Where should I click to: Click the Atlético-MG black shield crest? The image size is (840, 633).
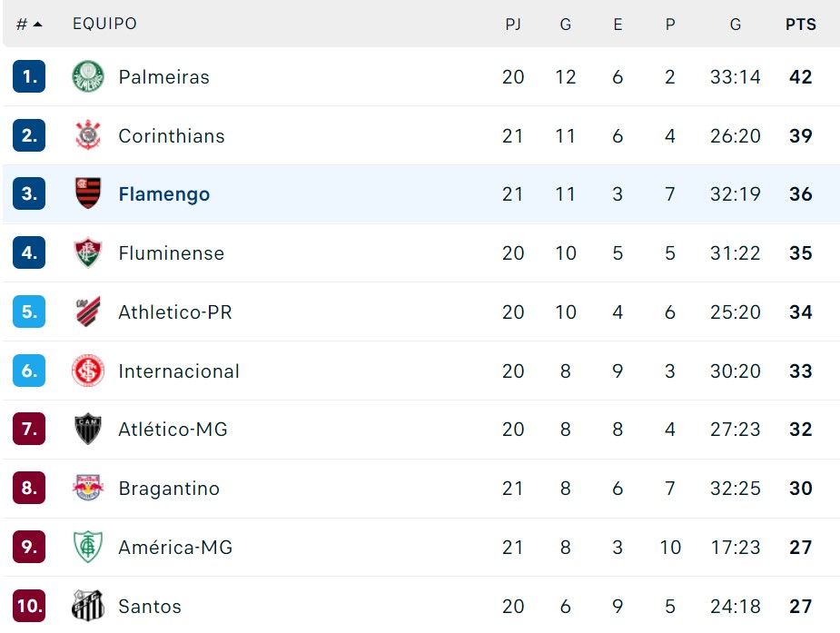[88, 429]
